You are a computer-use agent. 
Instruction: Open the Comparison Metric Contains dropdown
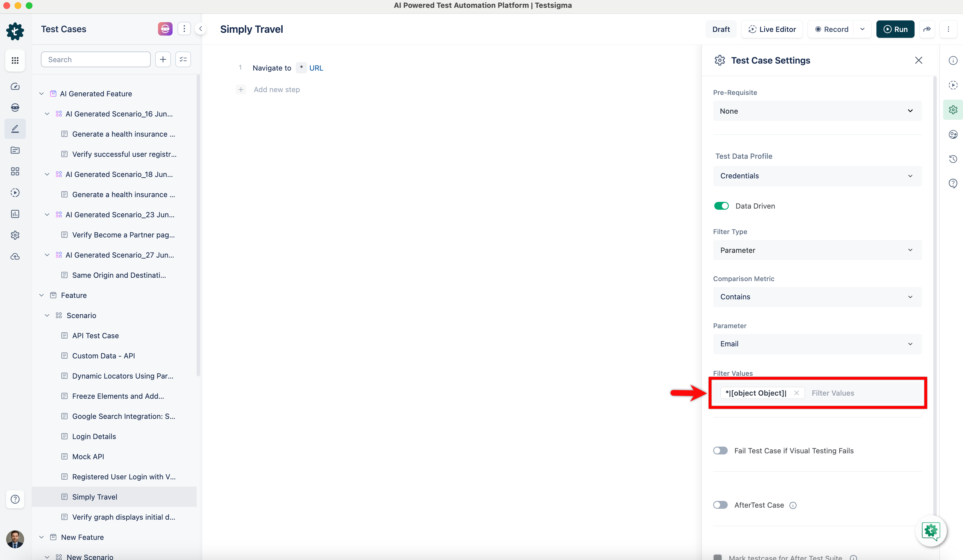tap(817, 297)
